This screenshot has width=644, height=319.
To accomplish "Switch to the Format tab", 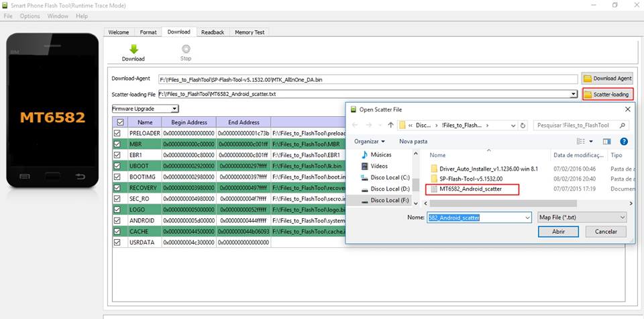I will 148,32.
